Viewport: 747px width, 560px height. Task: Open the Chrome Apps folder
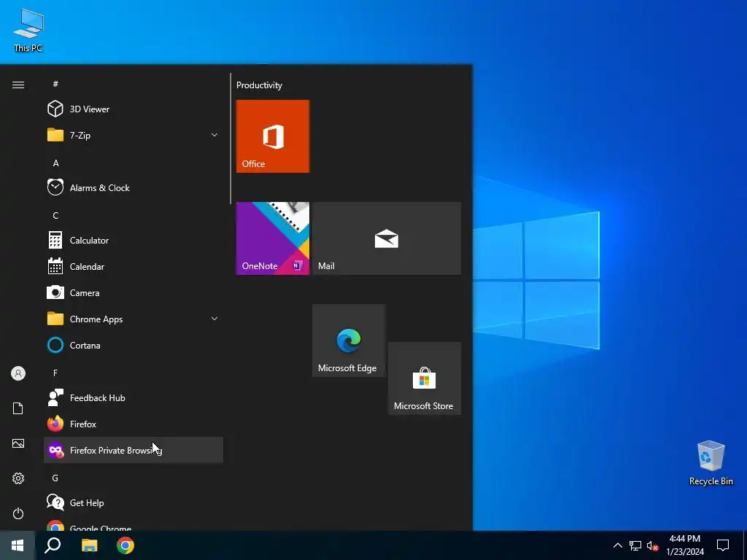coord(133,319)
